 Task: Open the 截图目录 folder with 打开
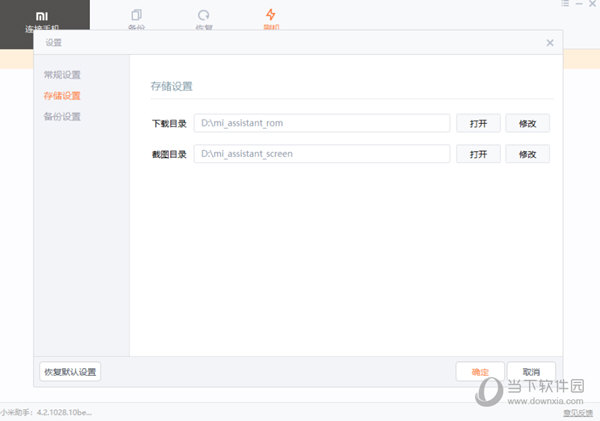[478, 154]
